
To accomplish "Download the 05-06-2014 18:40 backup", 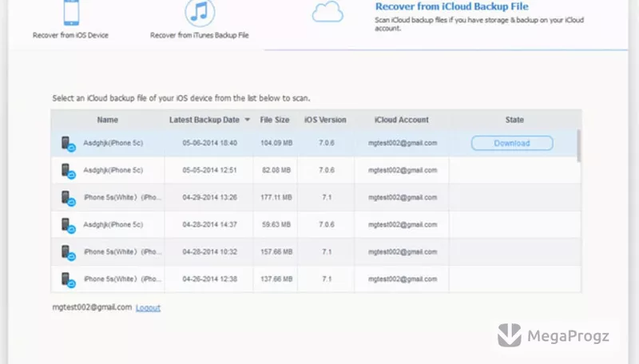I will tap(512, 144).
